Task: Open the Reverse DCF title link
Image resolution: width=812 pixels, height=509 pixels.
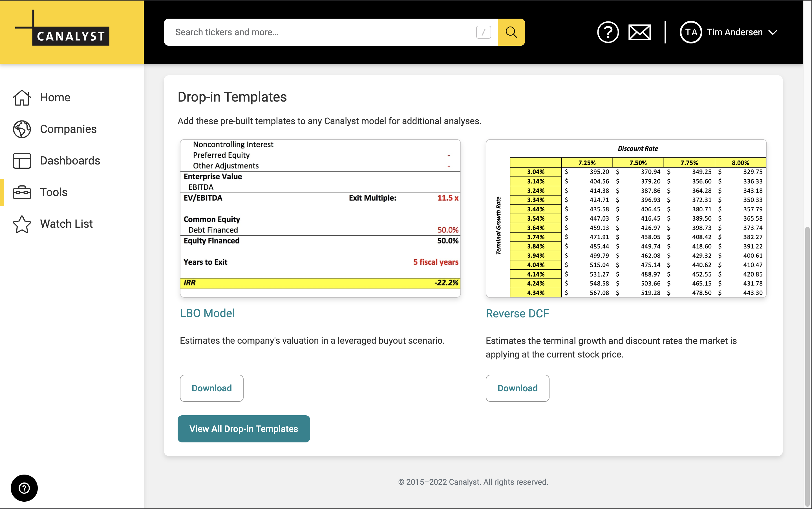Action: coord(517,313)
